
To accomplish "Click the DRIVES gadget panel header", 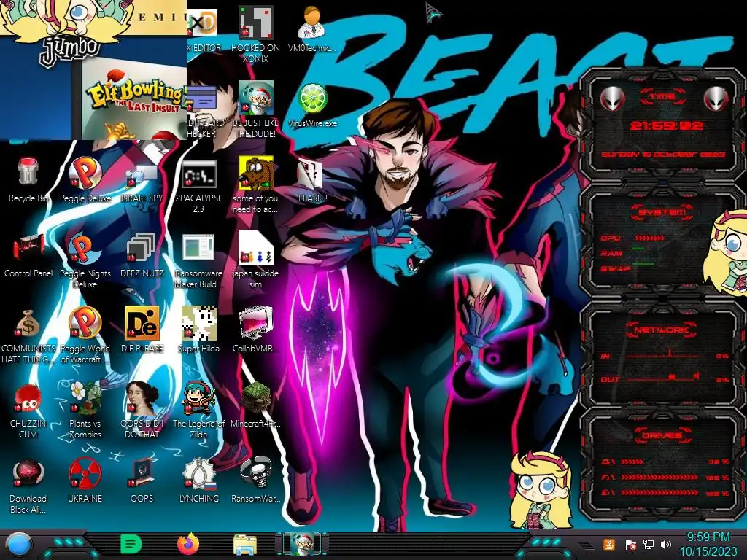I will pos(662,435).
